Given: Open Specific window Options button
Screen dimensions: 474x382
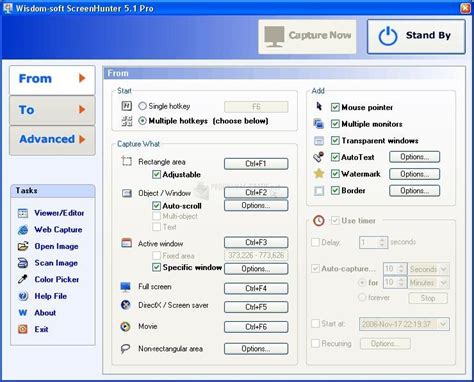Looking at the screenshot, I should pos(256,269).
